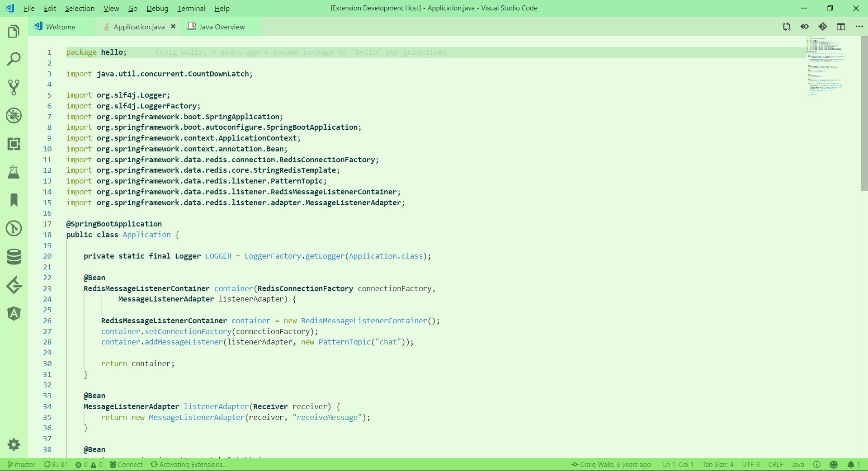The width and height of the screenshot is (868, 471).
Task: Click the vertical scrollbar thumb
Action: 864,113
